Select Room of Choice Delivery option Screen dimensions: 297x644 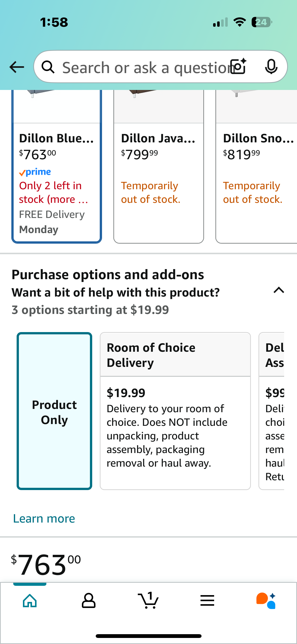175,411
